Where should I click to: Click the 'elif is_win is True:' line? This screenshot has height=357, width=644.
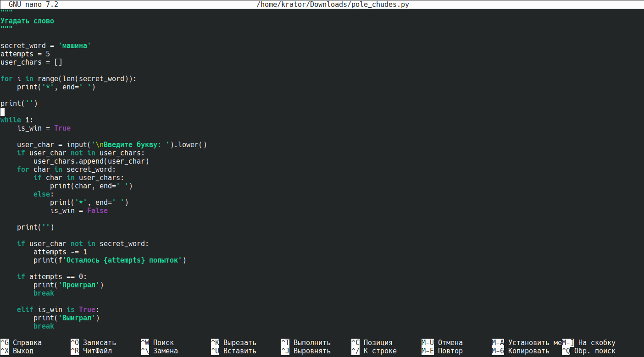[x=58, y=310]
